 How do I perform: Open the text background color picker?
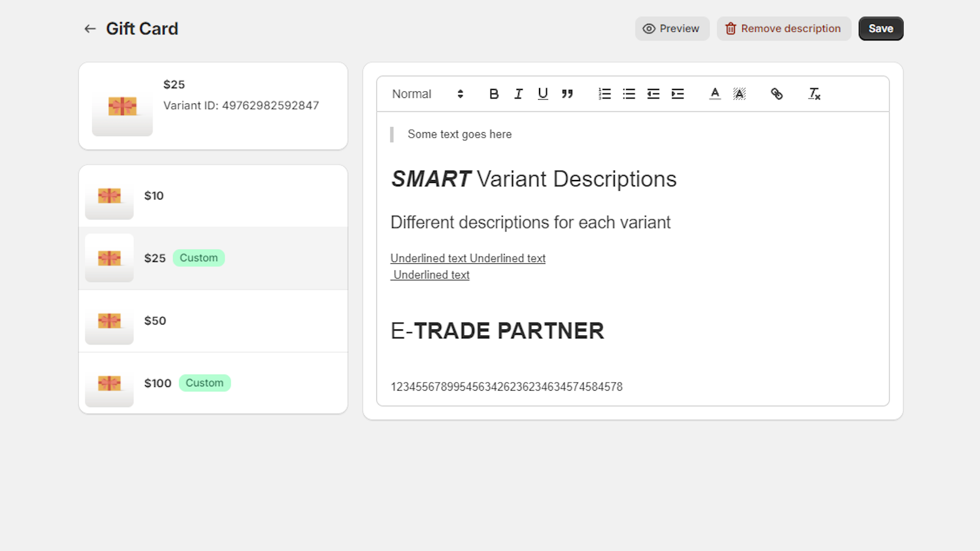pos(739,94)
